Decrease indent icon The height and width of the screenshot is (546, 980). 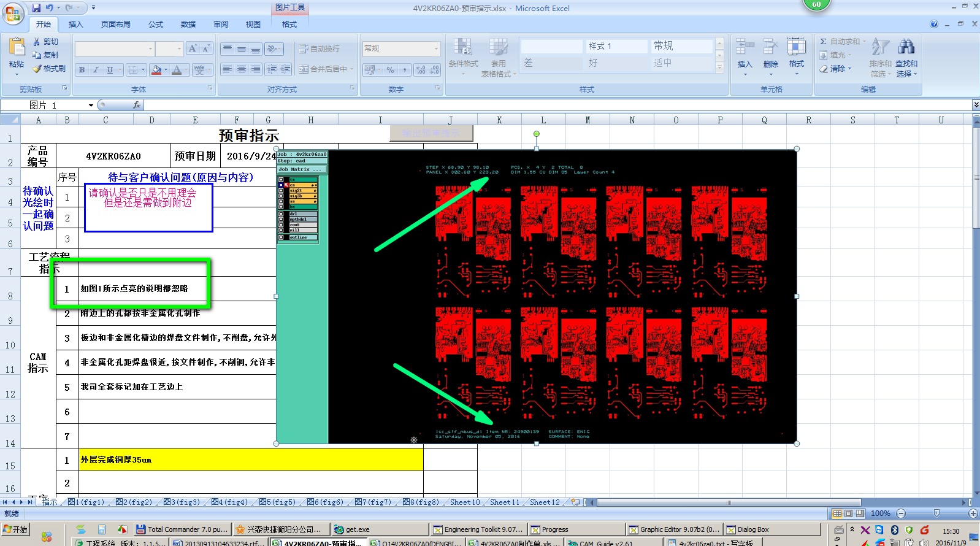click(x=272, y=69)
